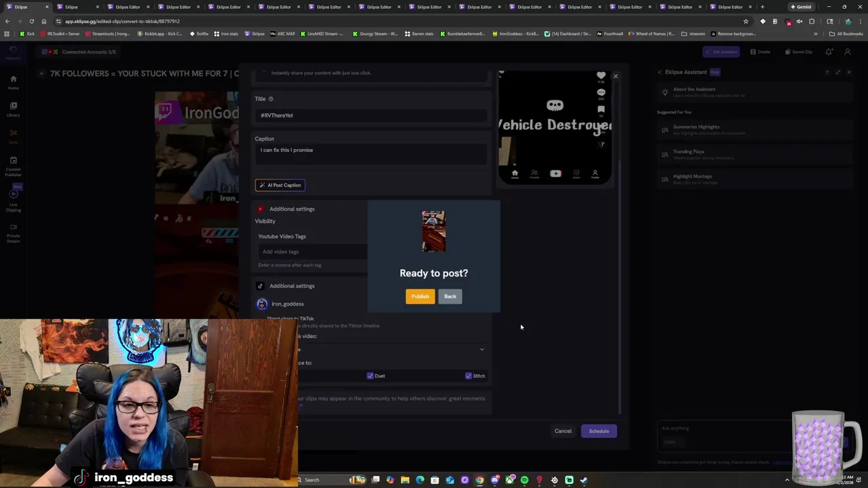The image size is (868, 488).
Task: Open Library in the Eklipse sidebar
Action: pyautogui.click(x=13, y=109)
